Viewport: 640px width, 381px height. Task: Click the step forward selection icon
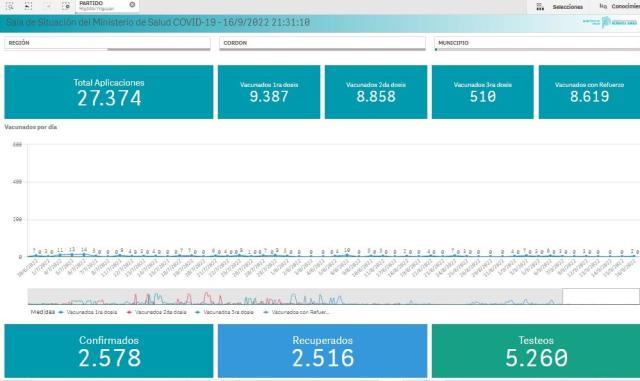(47, 6)
